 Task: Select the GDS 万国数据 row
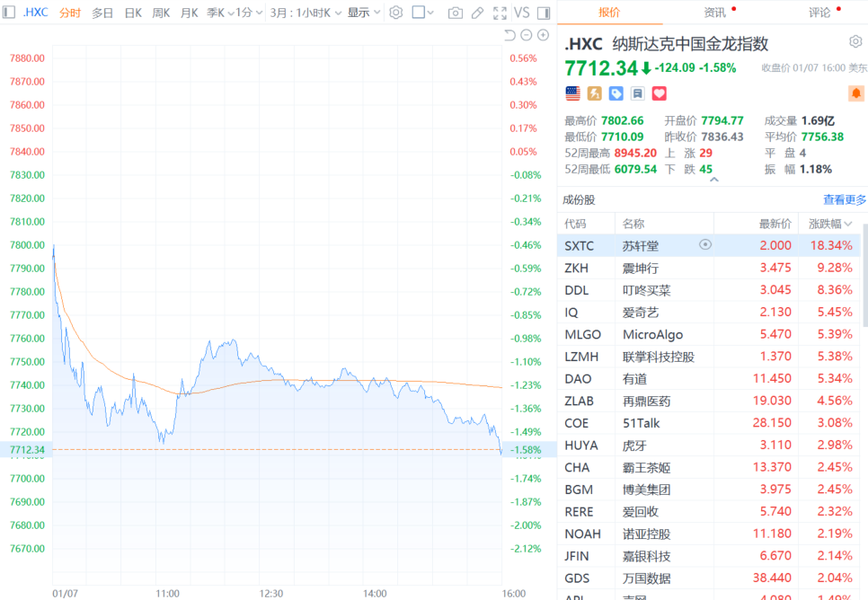coord(709,578)
